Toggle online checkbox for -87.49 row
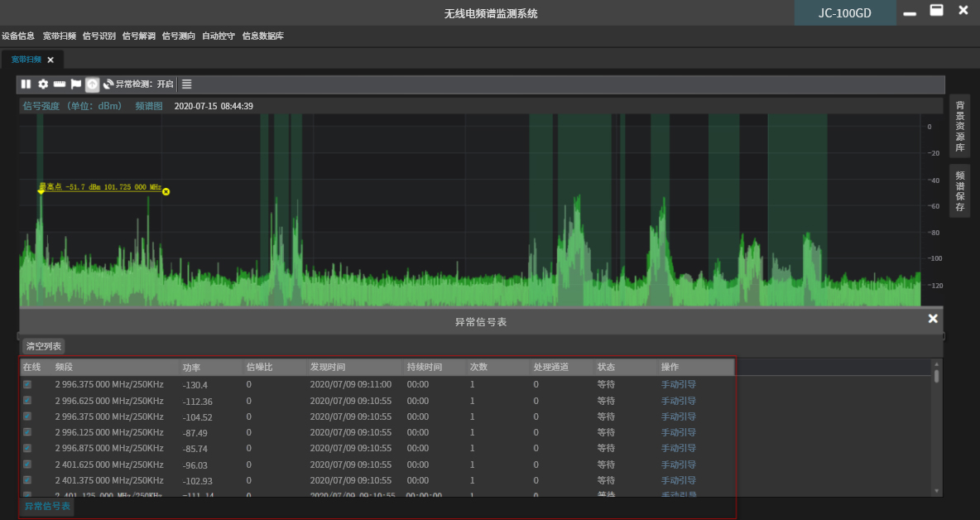 point(27,432)
